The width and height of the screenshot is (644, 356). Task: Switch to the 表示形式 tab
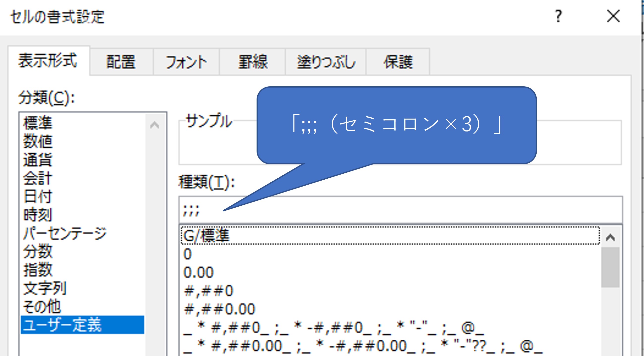49,61
